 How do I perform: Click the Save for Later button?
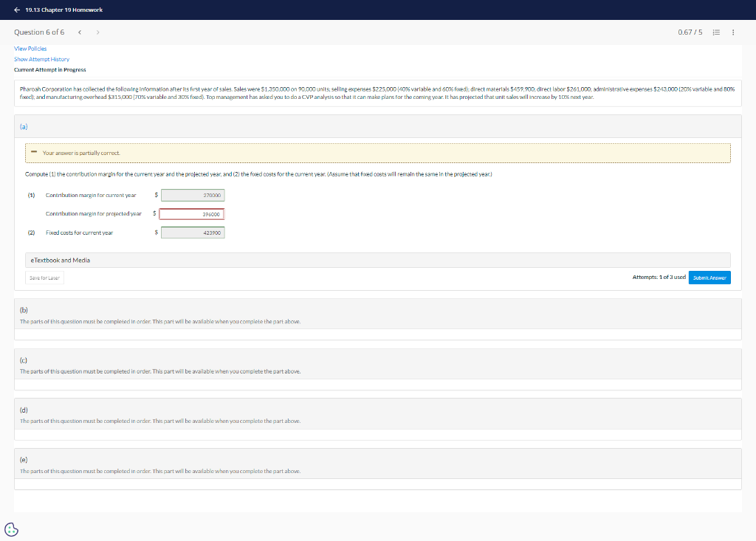pyautogui.click(x=44, y=278)
